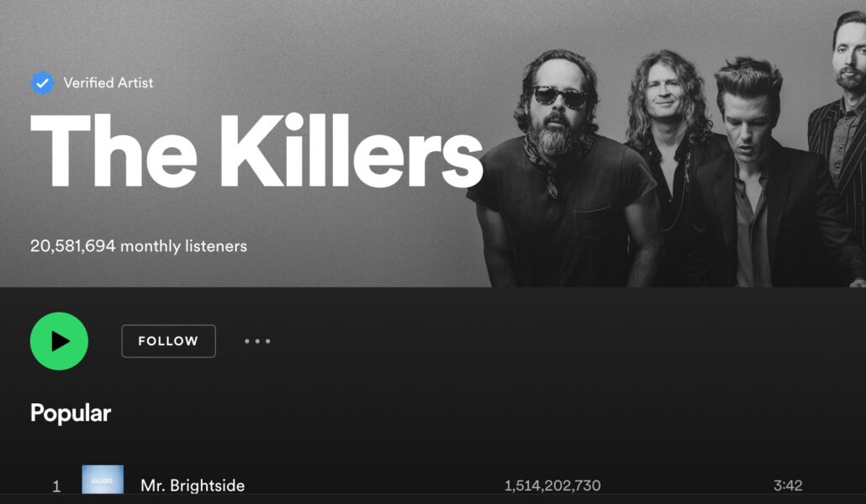Click the Verified Artist label text
866x504 pixels.
[108, 83]
